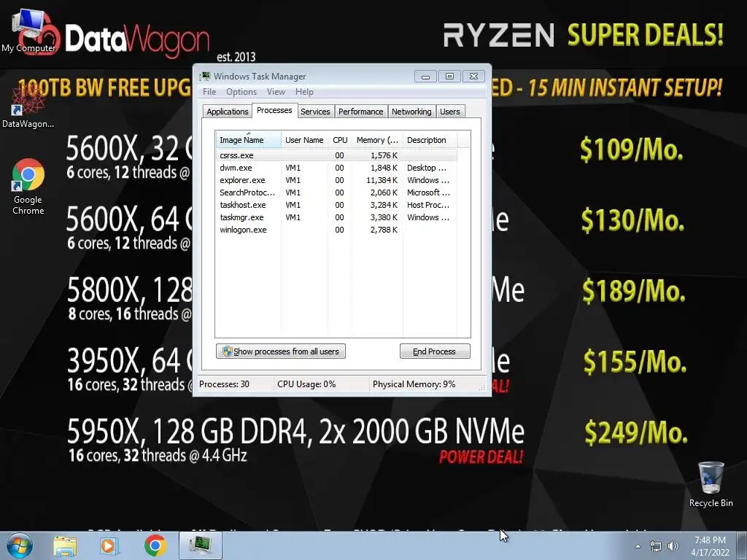Close the Task Manager window
Image resolution: width=747 pixels, height=560 pixels.
(473, 76)
